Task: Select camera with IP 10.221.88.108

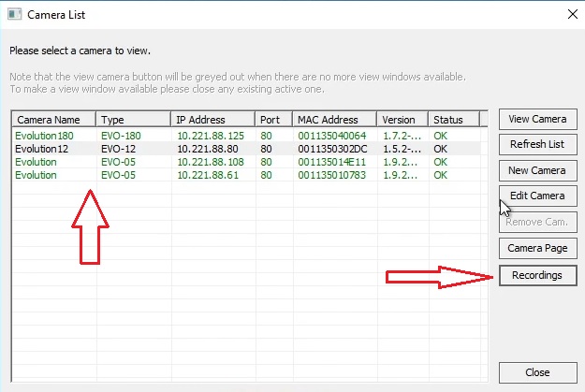Action: [x=211, y=161]
